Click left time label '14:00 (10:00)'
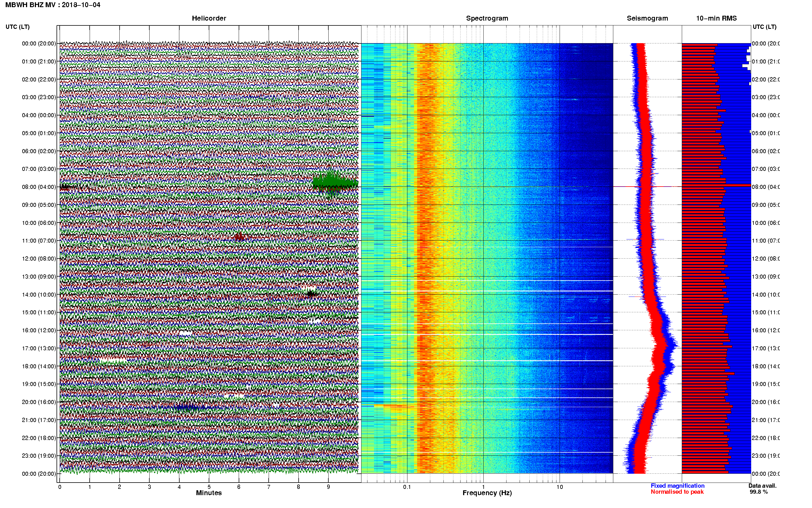The height and width of the screenshot is (508, 812). click(39, 295)
